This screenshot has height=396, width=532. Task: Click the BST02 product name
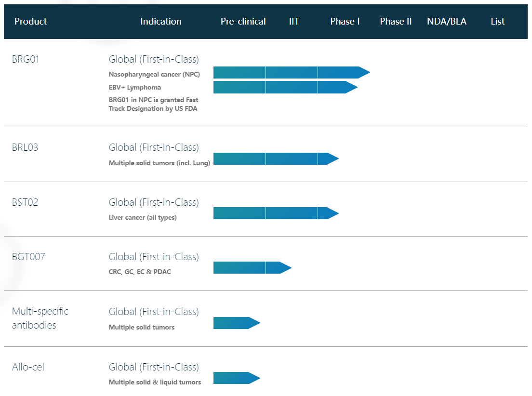tap(25, 202)
